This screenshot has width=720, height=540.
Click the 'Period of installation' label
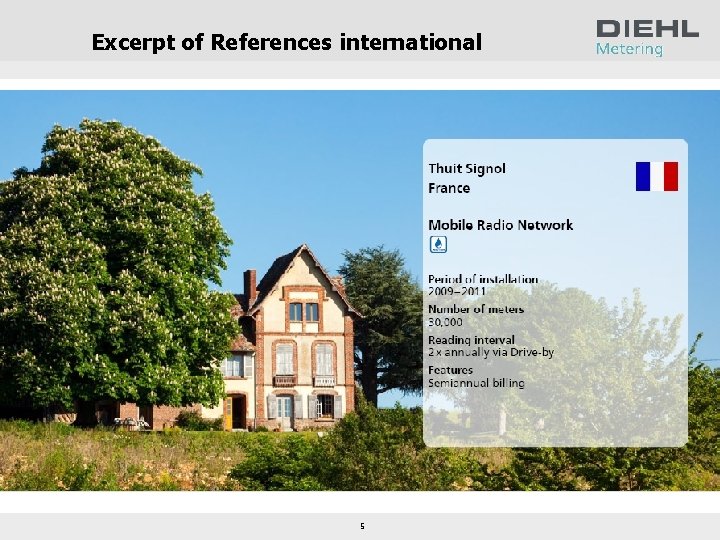point(483,279)
